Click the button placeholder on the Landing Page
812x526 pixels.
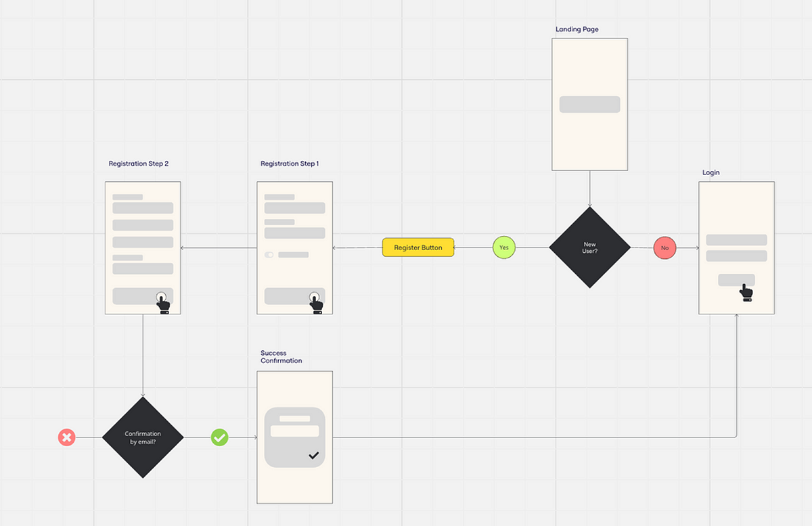[589, 104]
